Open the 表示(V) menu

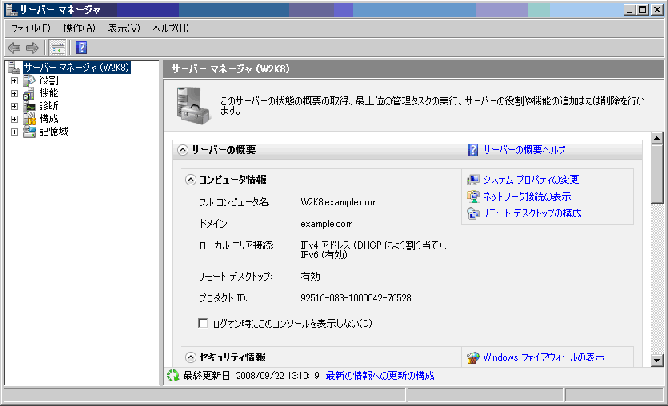click(124, 28)
